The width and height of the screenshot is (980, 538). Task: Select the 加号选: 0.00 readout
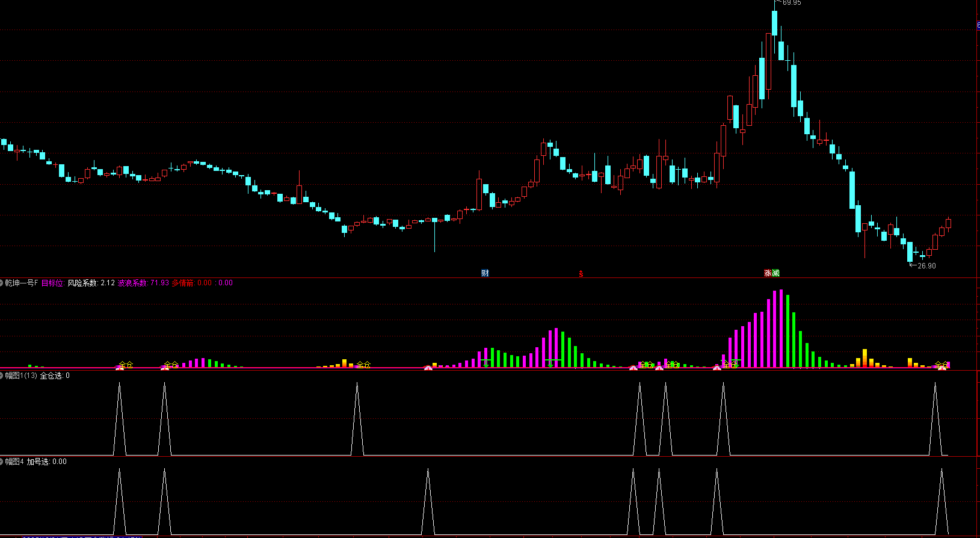tap(47, 462)
